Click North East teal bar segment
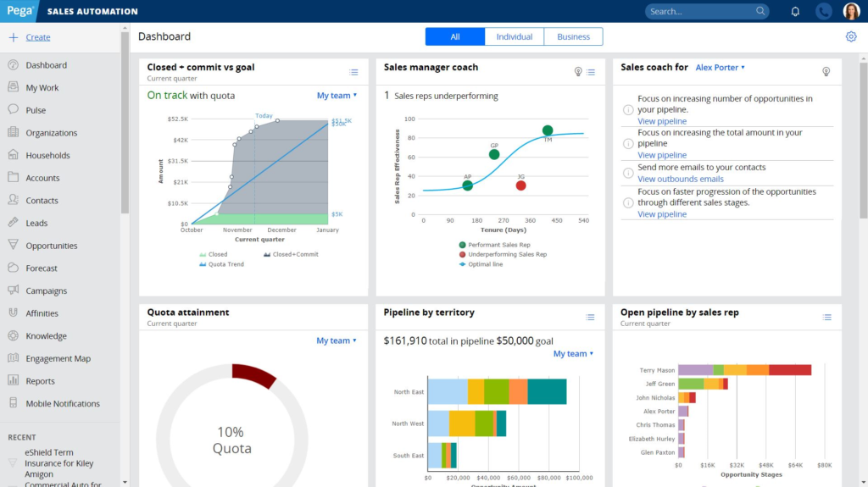The width and height of the screenshot is (868, 487). click(x=547, y=391)
